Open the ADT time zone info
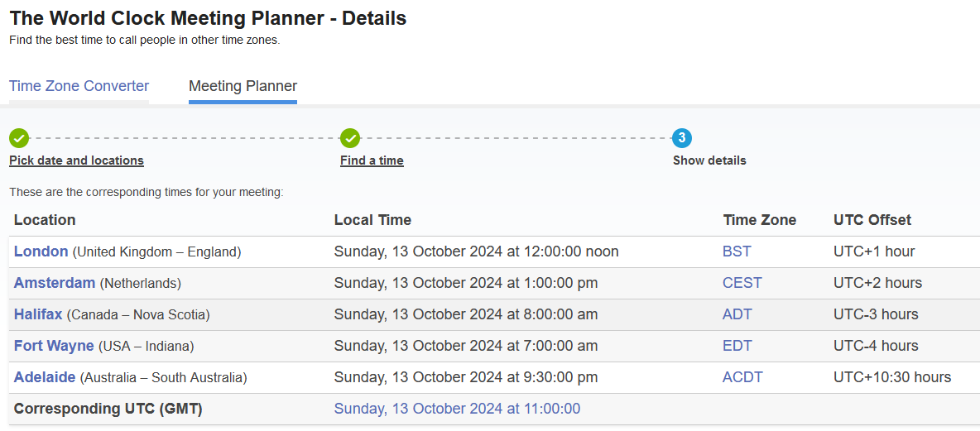 [x=737, y=314]
